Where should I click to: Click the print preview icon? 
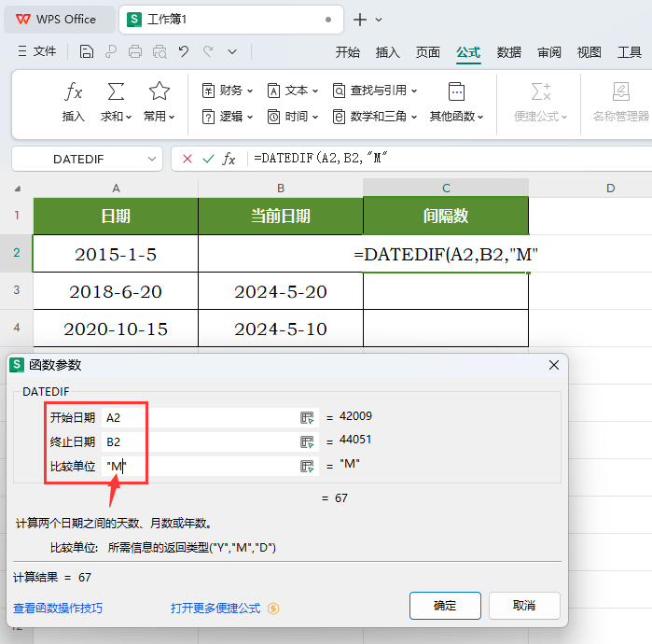coord(160,51)
